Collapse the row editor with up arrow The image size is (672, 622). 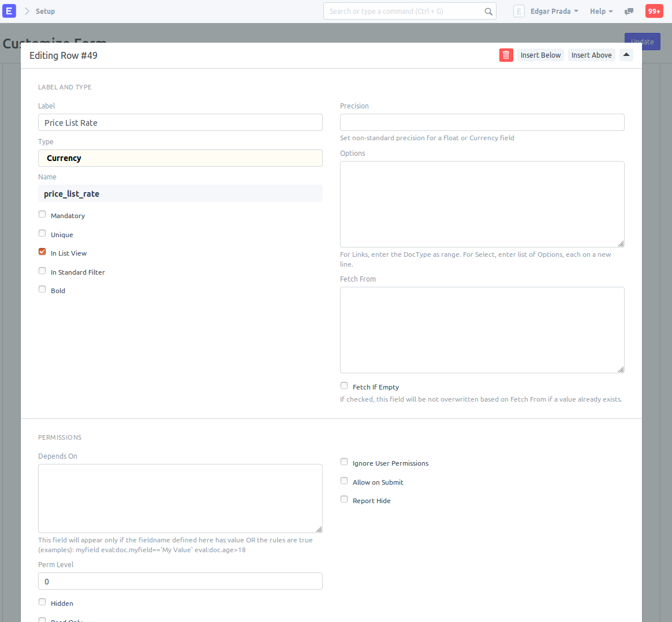click(x=626, y=55)
